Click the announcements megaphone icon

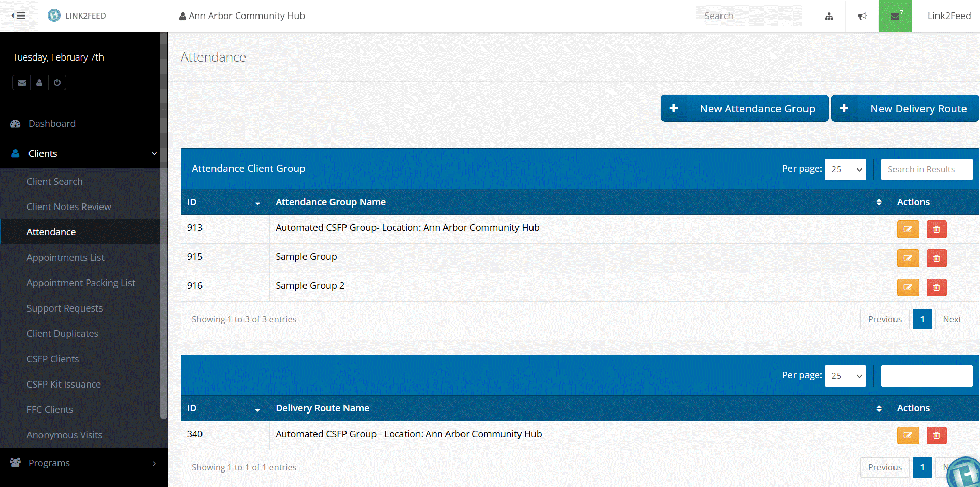862,16
